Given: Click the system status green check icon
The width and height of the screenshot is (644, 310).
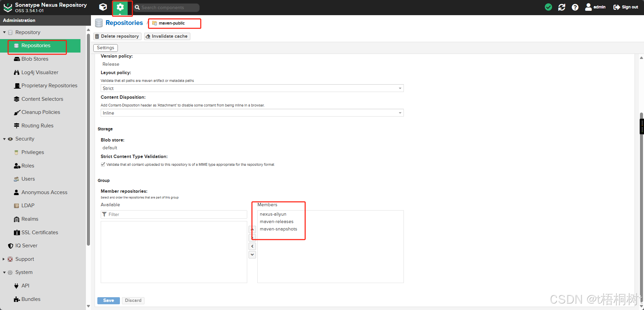Looking at the screenshot, I should pos(548,7).
